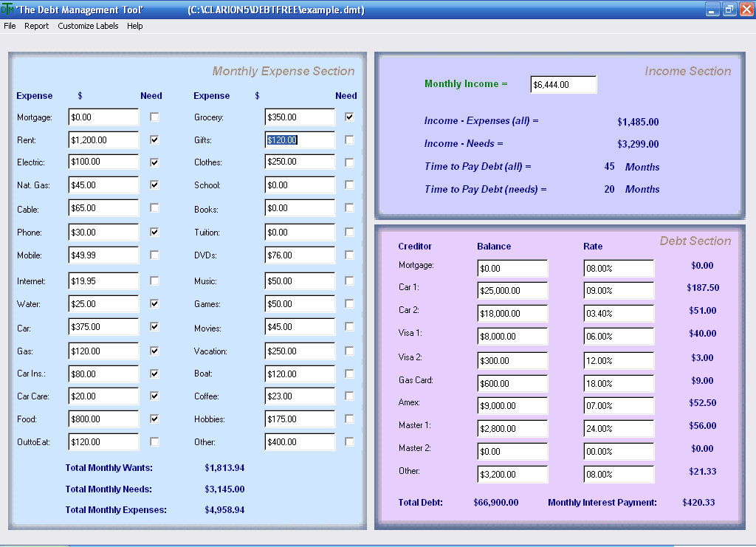This screenshot has width=756, height=547.
Task: Click the DMT application icon in title bar
Action: [x=7, y=9]
